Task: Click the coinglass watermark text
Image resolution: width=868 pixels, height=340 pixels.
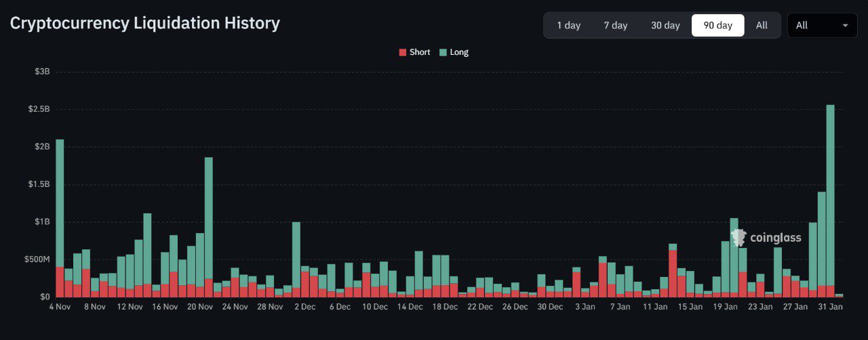Action: point(775,238)
